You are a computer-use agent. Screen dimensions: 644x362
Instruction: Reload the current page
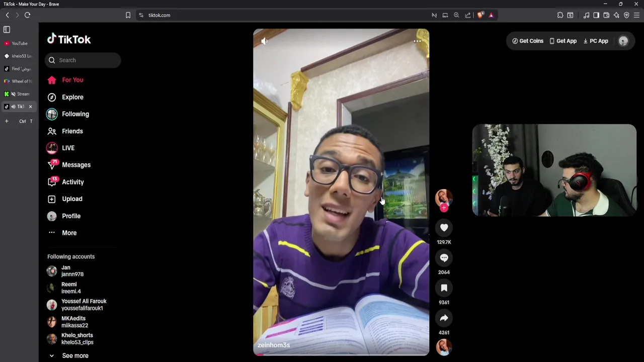point(27,15)
